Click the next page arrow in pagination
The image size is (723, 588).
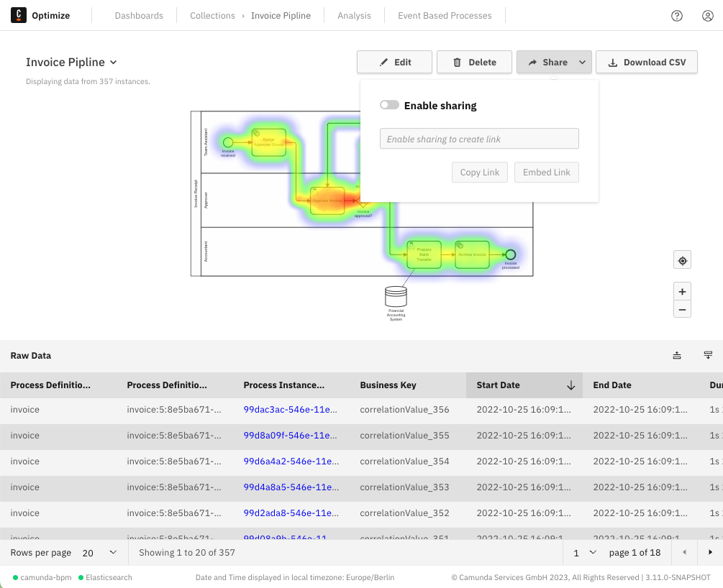click(710, 552)
